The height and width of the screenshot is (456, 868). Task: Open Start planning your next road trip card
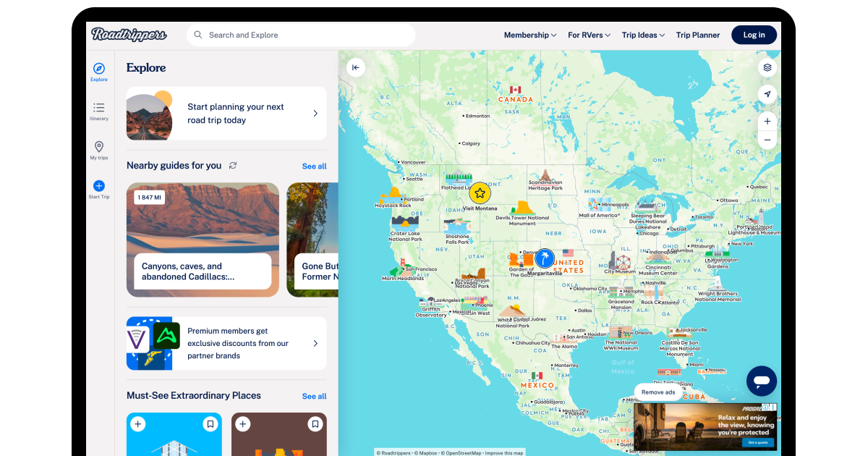click(226, 114)
